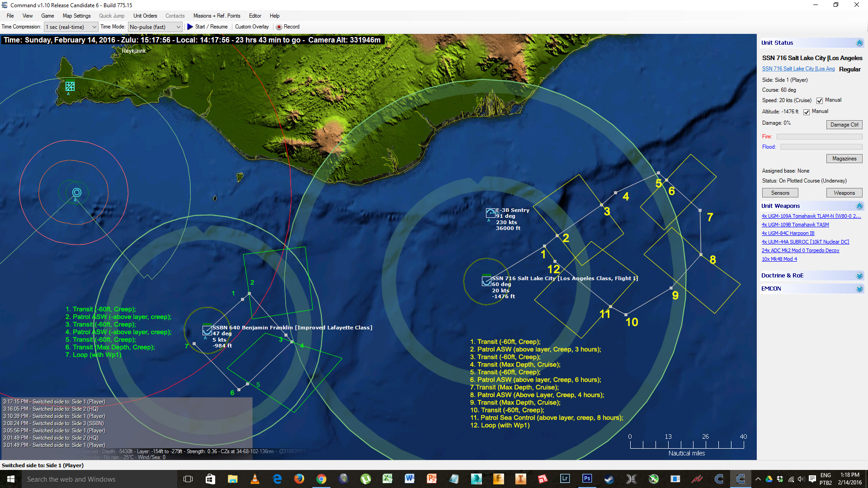Open the Time Compression dropdown

(x=71, y=27)
